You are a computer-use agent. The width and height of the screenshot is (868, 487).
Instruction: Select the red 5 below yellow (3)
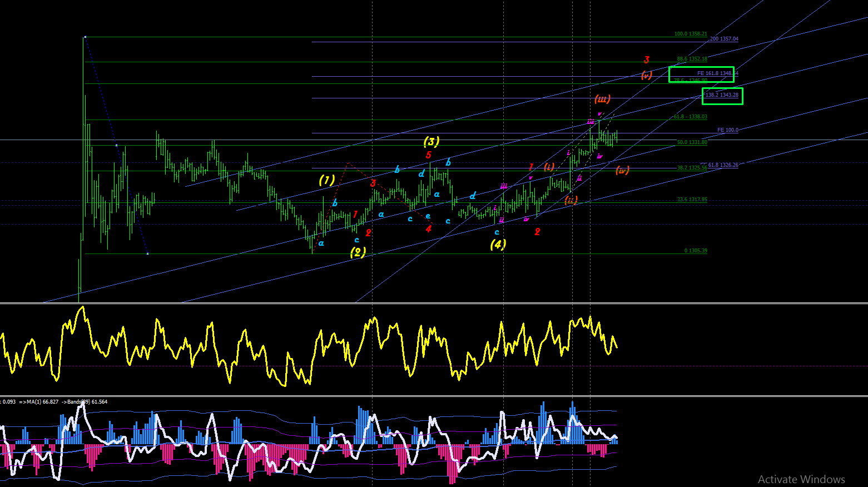click(428, 155)
